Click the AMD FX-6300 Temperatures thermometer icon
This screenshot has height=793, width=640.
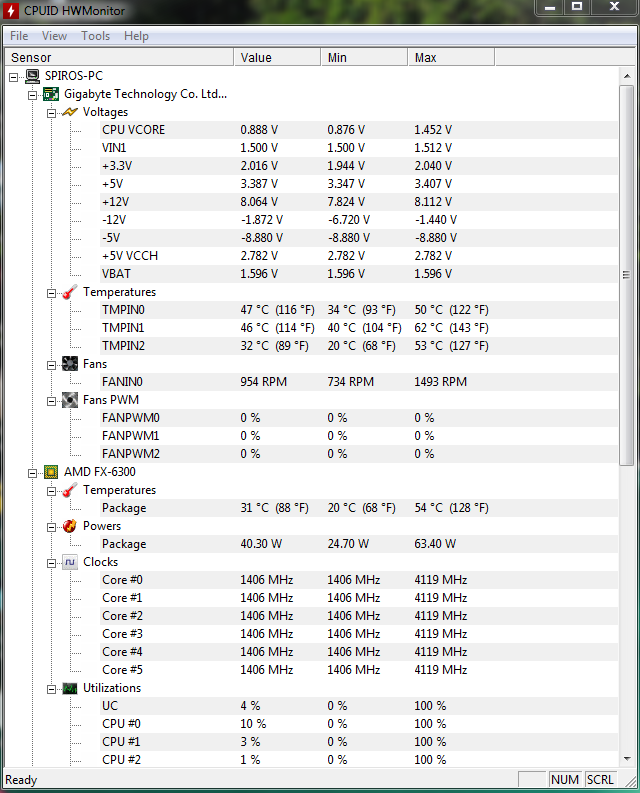click(69, 490)
